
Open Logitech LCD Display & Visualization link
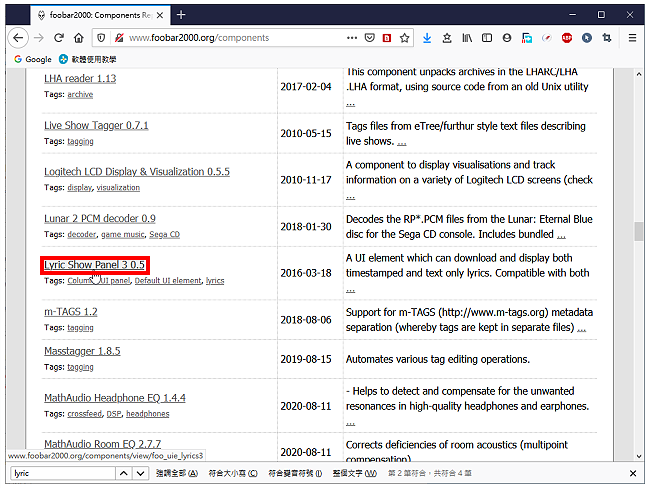(137, 172)
